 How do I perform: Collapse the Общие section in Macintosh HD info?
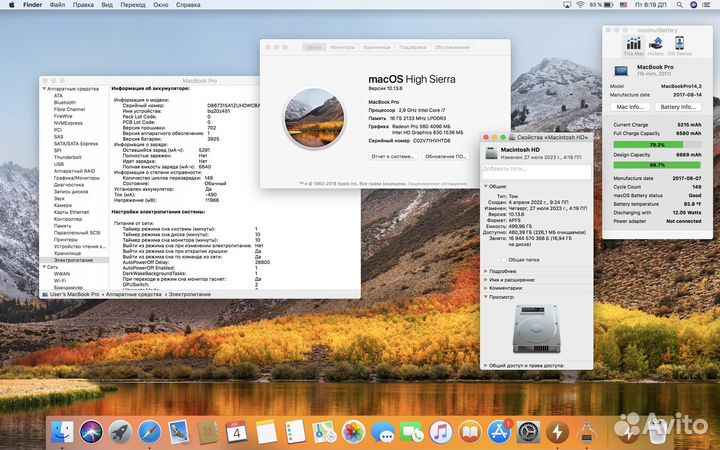(486, 186)
